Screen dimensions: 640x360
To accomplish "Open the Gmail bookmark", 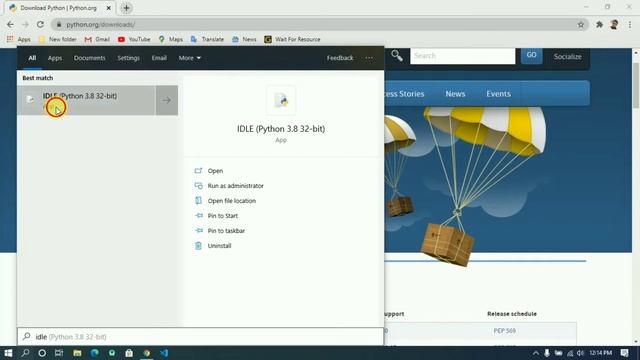I will (97, 39).
